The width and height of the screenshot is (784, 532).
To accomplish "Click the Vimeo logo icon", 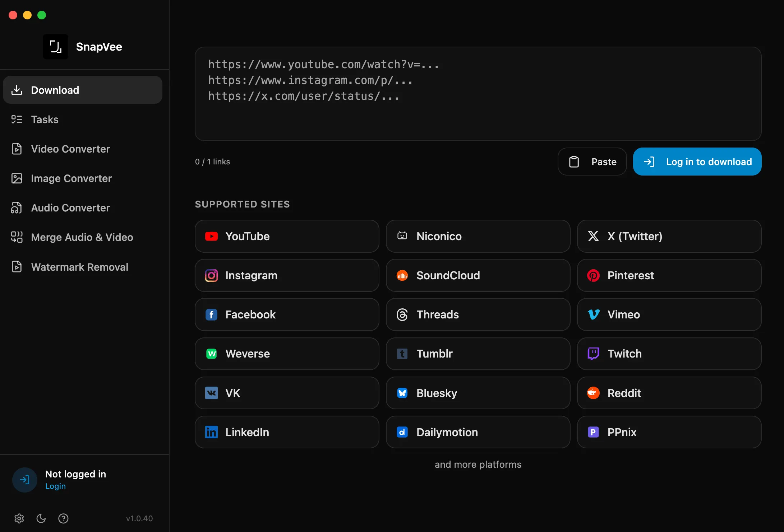I will pos(593,314).
